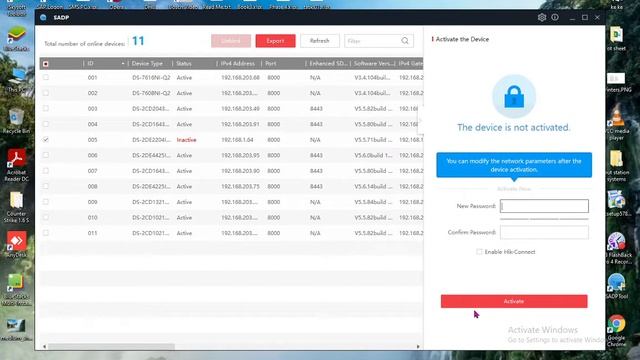Check the box for device 002

[46, 93]
